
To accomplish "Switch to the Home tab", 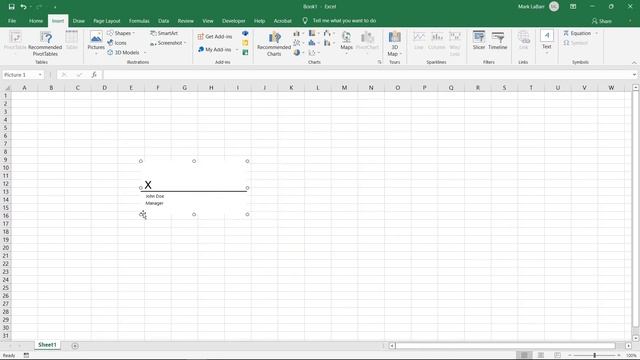I will click(36, 21).
